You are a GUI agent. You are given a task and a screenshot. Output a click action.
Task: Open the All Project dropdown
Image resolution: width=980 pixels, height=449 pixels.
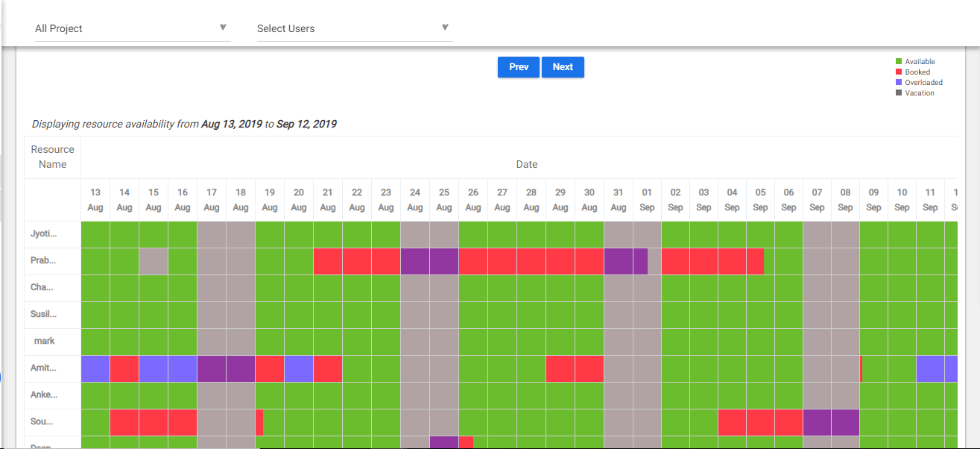click(x=133, y=28)
